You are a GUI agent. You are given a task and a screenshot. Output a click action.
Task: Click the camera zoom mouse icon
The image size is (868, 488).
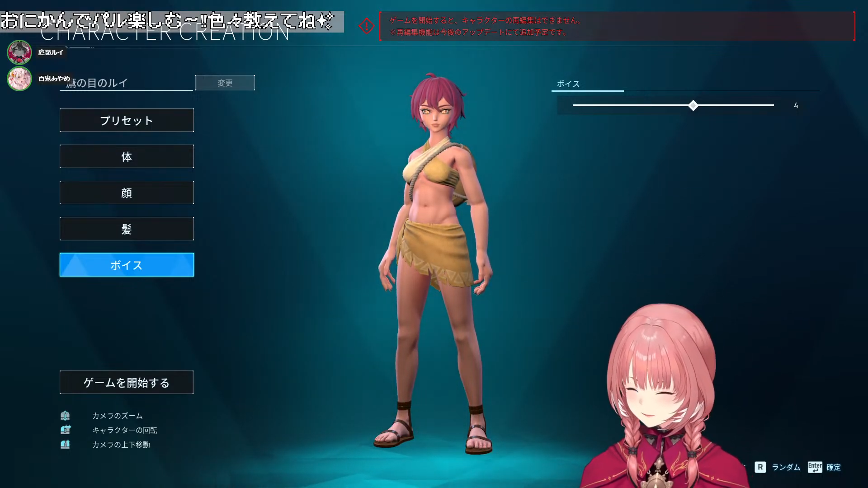(65, 416)
